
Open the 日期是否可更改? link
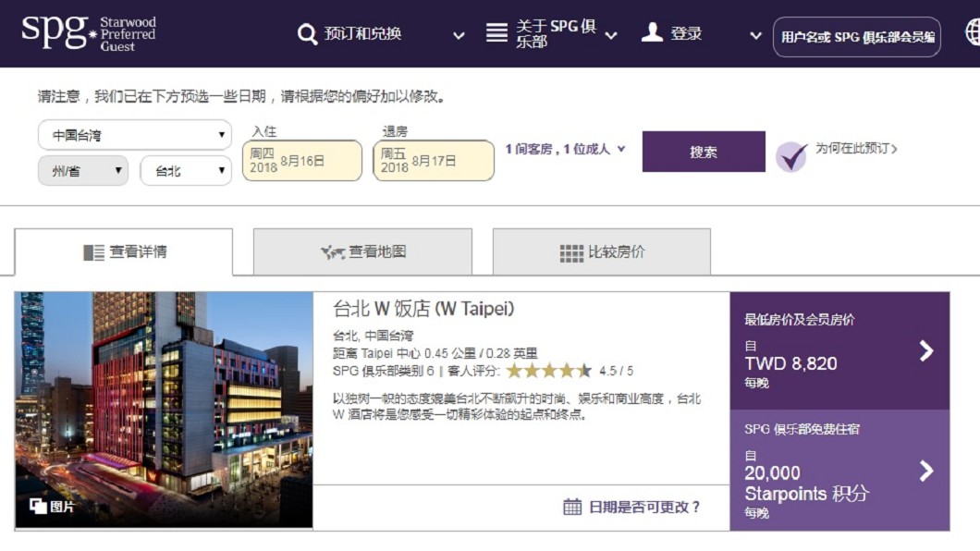point(644,507)
